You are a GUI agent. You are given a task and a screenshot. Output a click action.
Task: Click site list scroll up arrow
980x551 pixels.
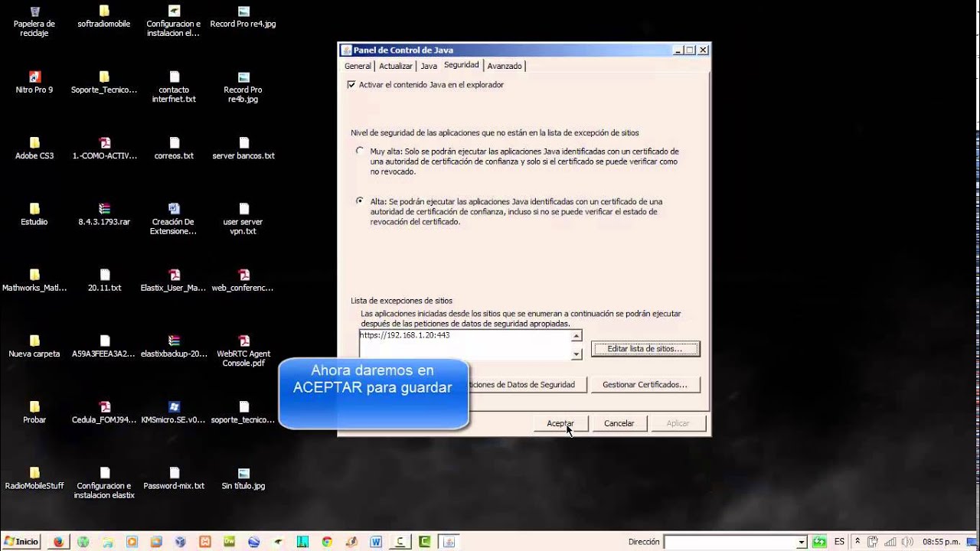(577, 335)
